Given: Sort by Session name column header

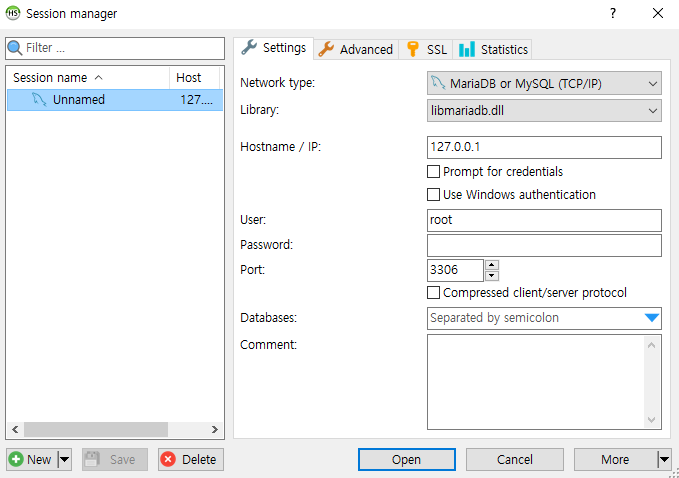Looking at the screenshot, I should click(x=88, y=78).
